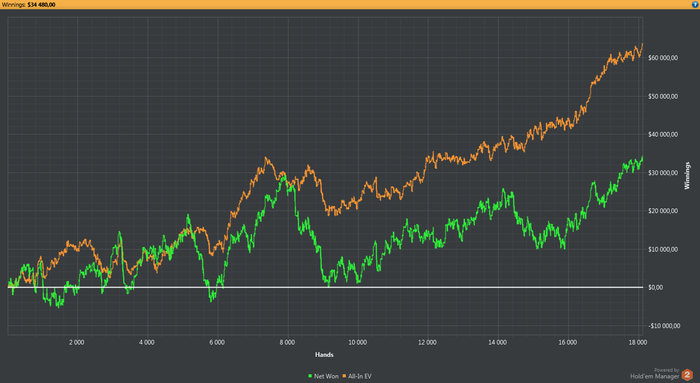The width and height of the screenshot is (700, 383).
Task: Click the blue help icon in header
Action: (696, 4)
